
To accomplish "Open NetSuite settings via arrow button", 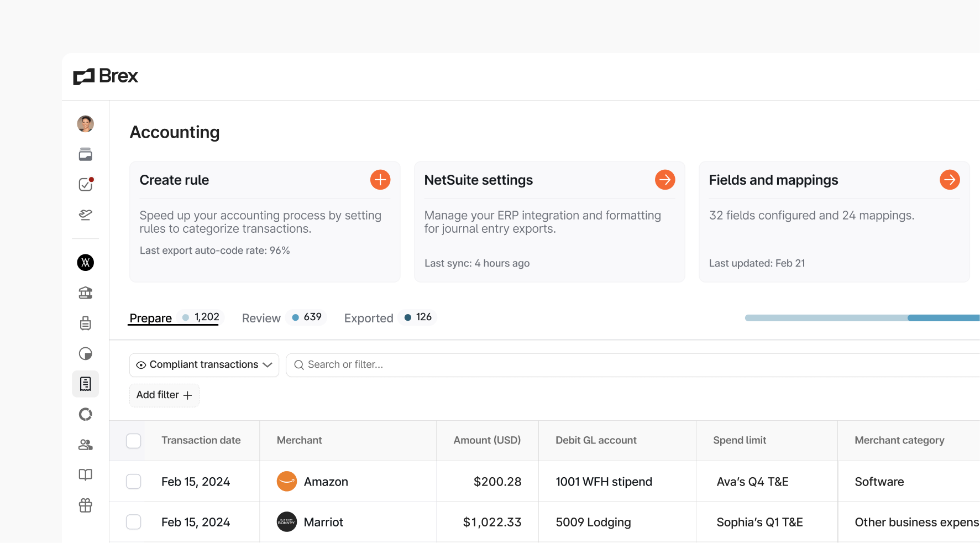I will pyautogui.click(x=665, y=180).
